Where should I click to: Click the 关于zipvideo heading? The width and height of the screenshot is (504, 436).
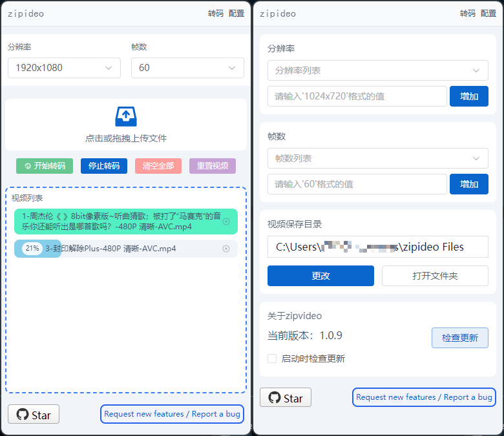click(x=295, y=316)
